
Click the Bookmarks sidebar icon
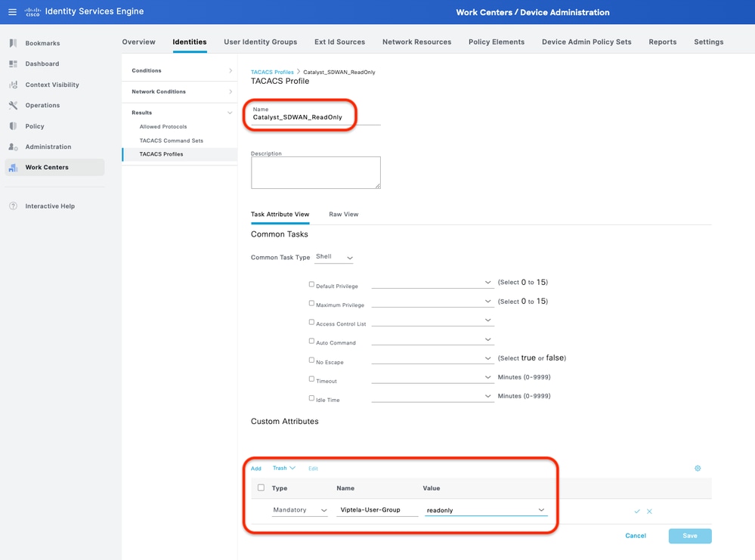[13, 43]
